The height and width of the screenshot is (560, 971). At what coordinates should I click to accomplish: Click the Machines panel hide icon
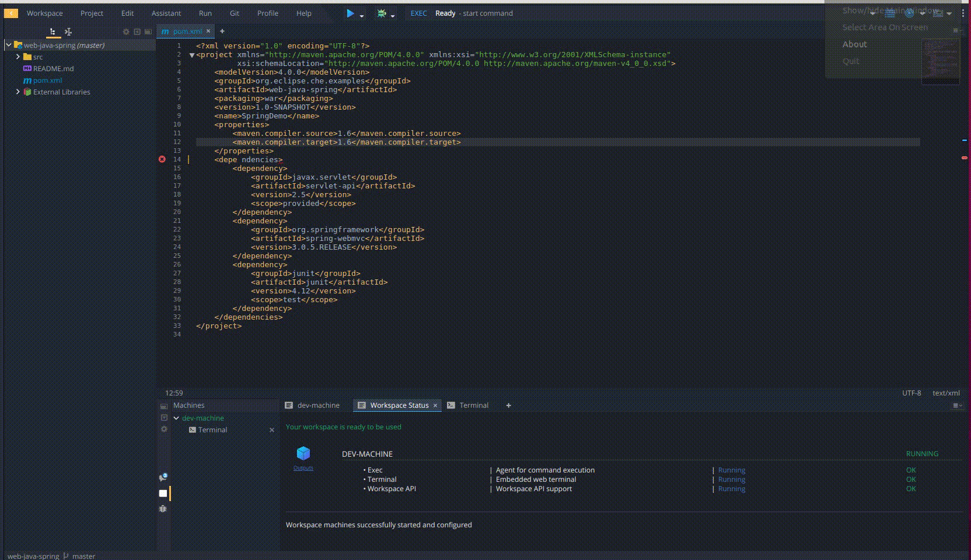164,405
